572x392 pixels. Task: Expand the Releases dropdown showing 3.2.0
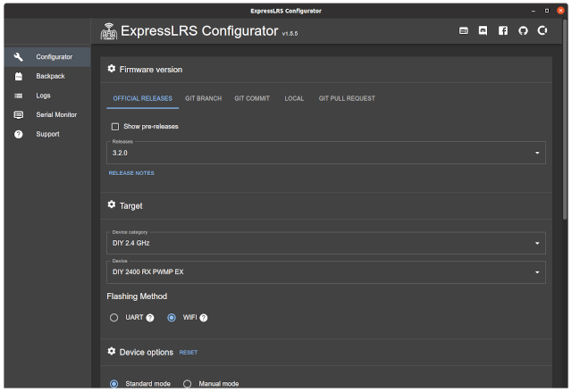[326, 153]
